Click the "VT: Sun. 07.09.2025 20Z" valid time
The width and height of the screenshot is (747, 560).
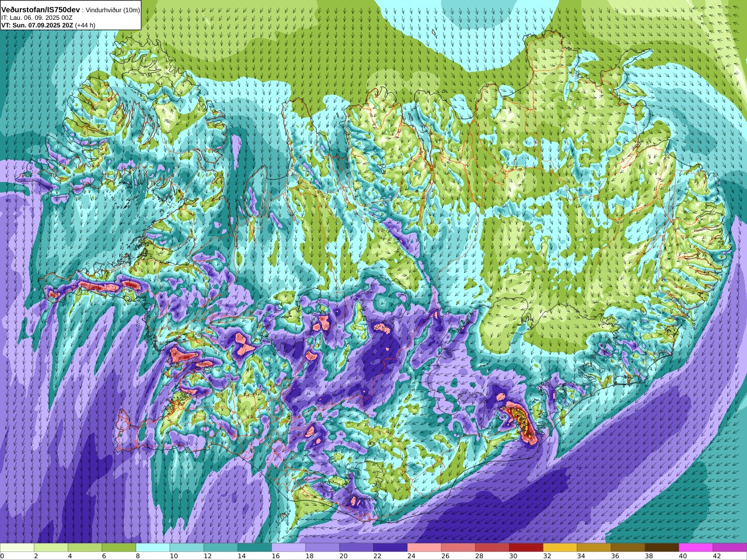click(37, 25)
